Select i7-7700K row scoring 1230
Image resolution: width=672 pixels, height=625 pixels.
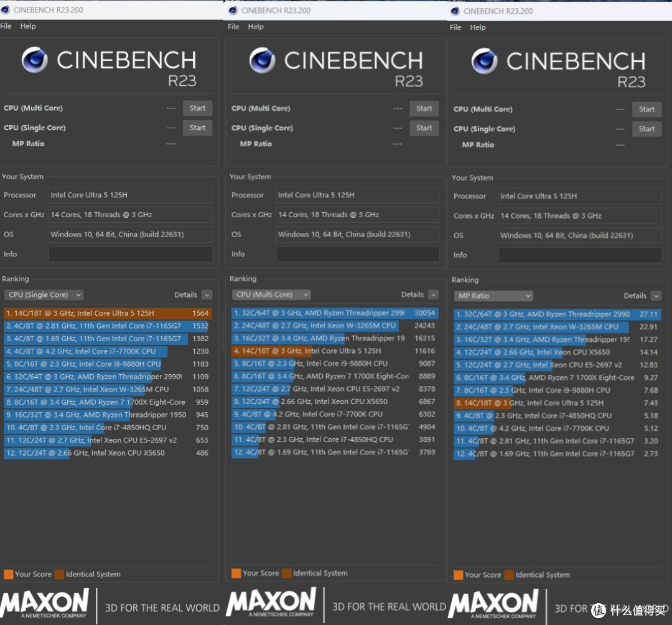[x=108, y=352]
